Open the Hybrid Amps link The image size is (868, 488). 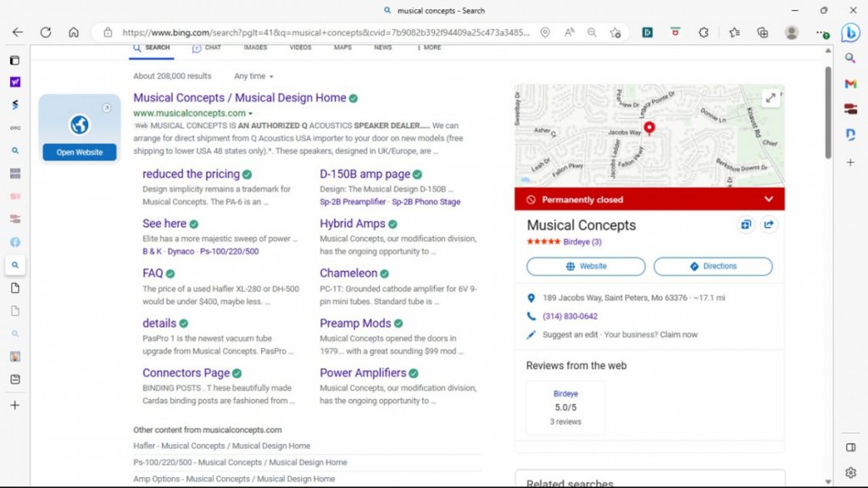352,224
